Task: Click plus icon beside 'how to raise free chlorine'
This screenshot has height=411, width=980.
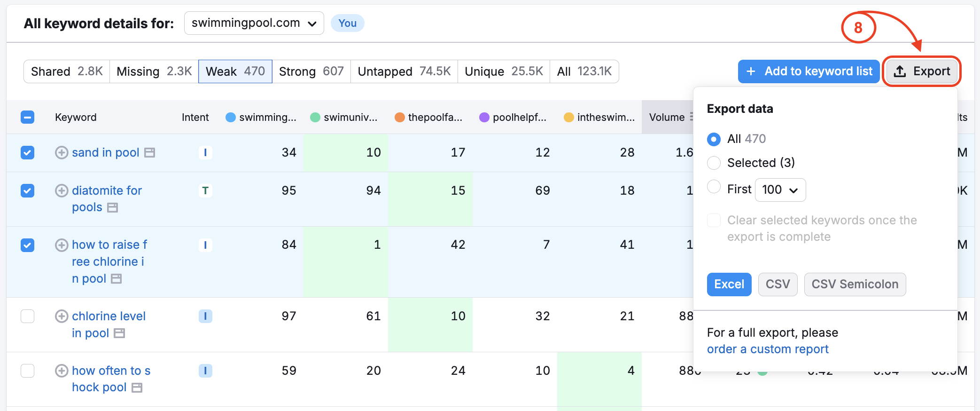Action: point(62,245)
